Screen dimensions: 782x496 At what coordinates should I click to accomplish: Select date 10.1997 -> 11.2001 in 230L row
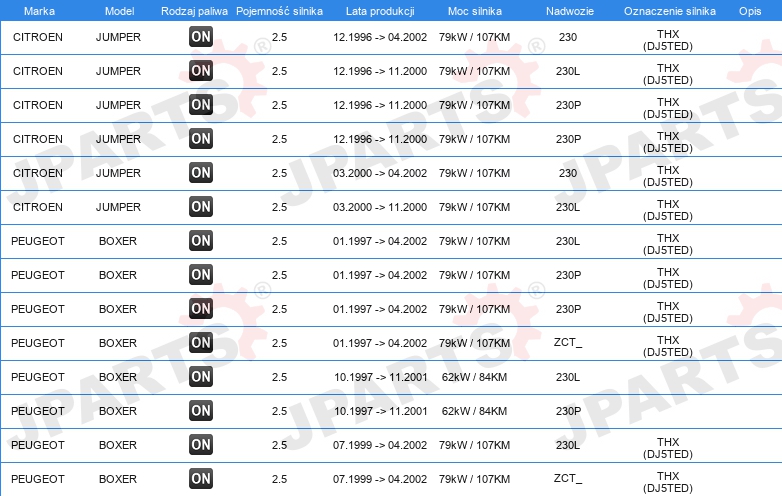381,377
